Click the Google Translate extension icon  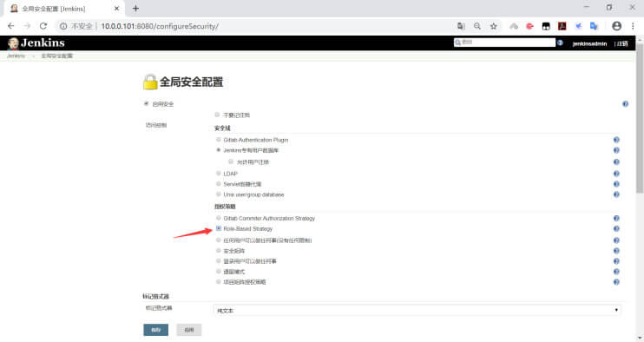coord(594,26)
